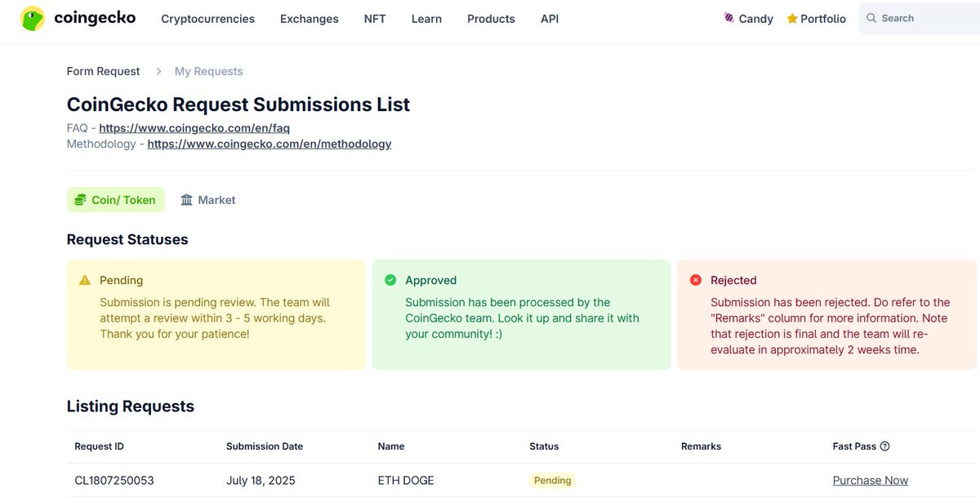The height and width of the screenshot is (497, 980).
Task: Click the search magnifier icon
Action: pos(871,18)
